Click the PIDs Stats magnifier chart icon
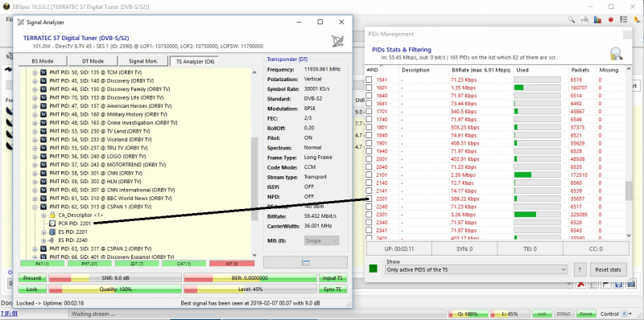644x320 pixels. (616, 53)
